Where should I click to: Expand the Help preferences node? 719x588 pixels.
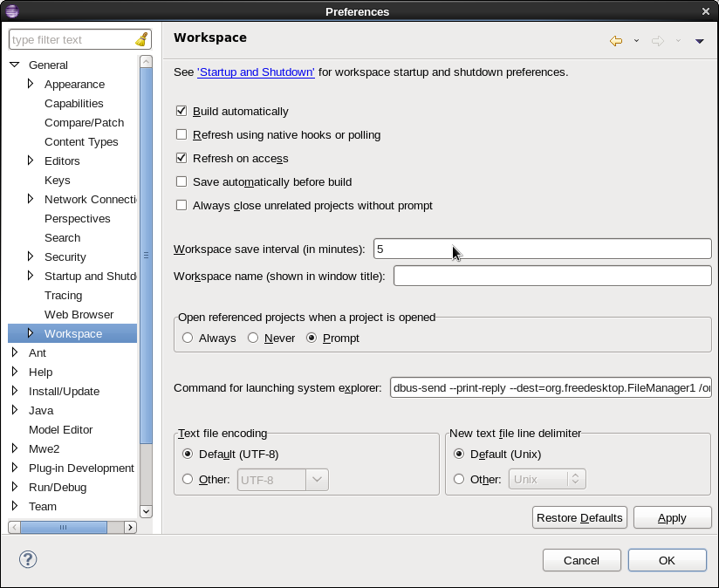coord(15,372)
